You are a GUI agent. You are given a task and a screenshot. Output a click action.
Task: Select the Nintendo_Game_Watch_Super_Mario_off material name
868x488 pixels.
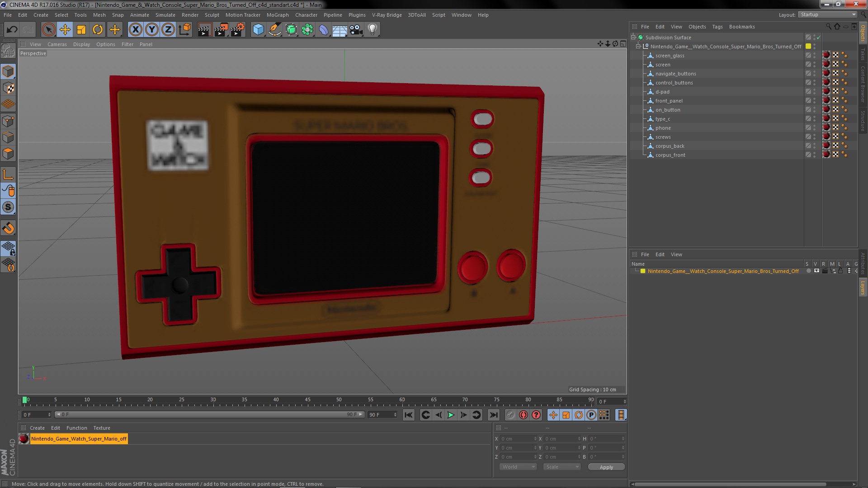pyautogui.click(x=79, y=439)
